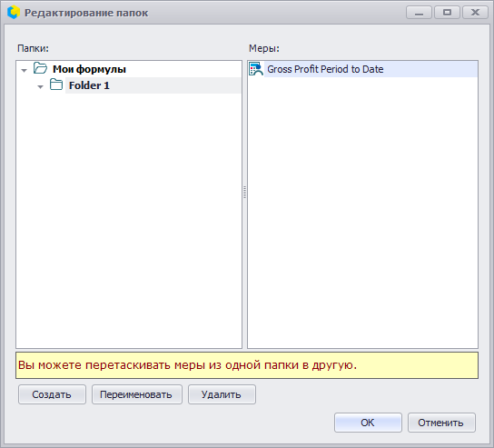Confirm changes with the OK button
This screenshot has width=494, height=448.
[x=368, y=423]
